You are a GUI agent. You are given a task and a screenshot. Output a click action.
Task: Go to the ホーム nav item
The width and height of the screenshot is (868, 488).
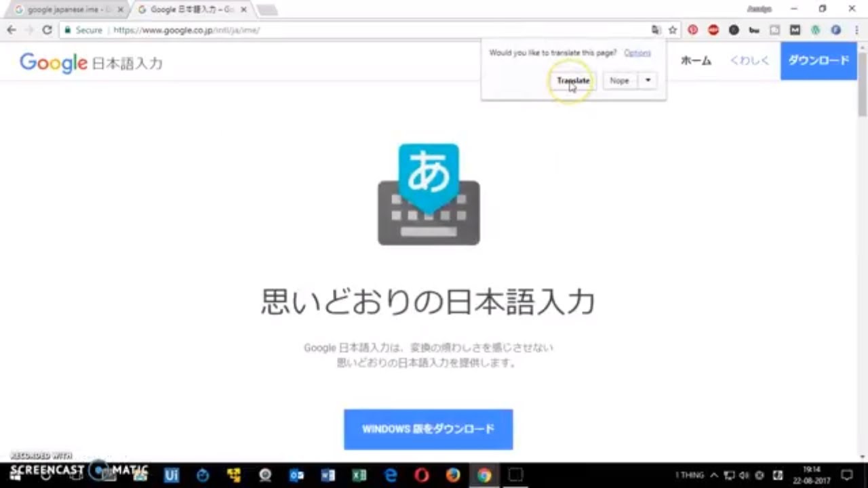pos(696,60)
